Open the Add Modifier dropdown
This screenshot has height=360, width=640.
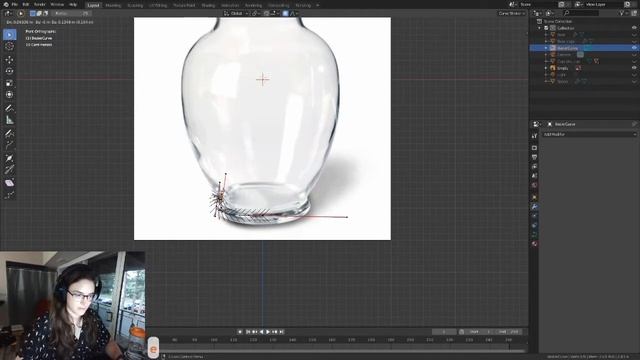tap(590, 134)
